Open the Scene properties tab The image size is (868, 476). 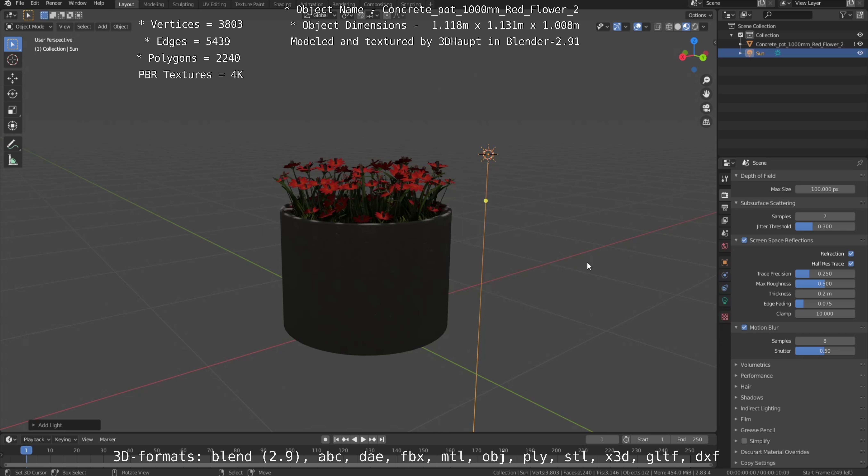point(725,233)
